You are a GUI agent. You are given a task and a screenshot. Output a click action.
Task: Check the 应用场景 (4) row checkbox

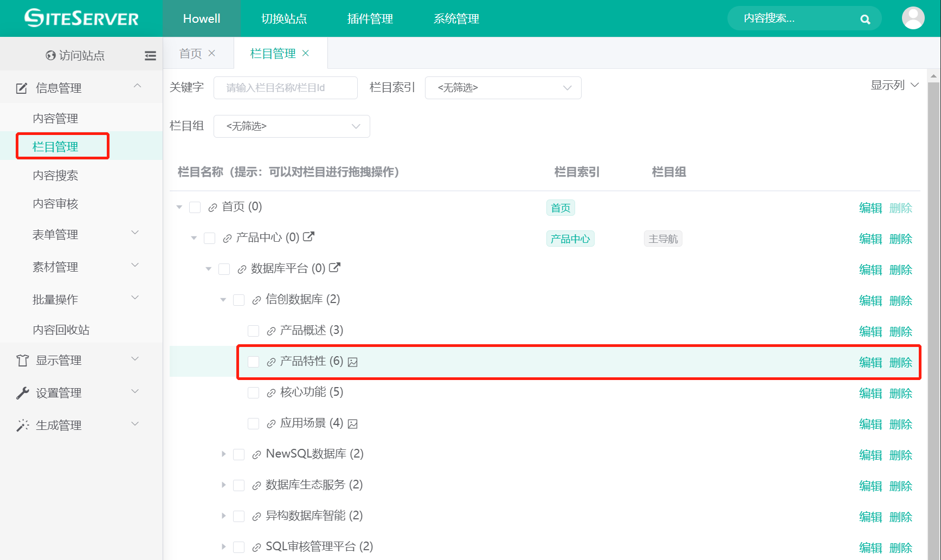(x=254, y=424)
